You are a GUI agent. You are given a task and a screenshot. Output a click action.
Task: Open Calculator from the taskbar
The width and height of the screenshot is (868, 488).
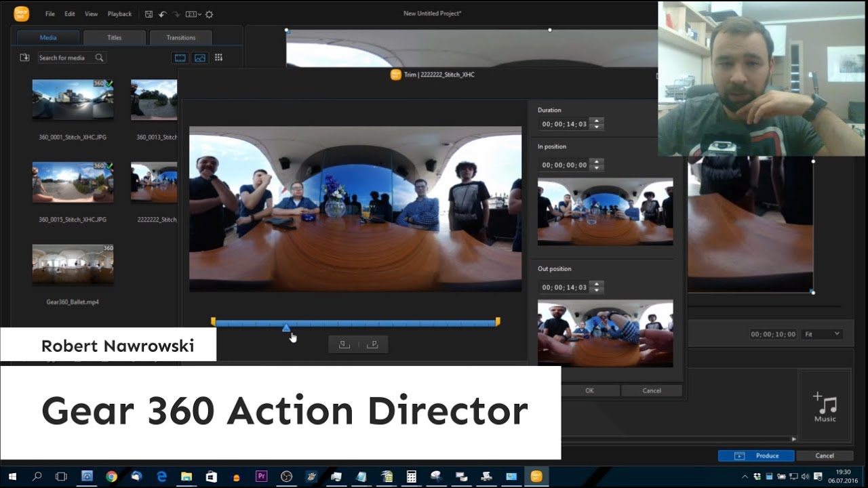[x=411, y=476]
